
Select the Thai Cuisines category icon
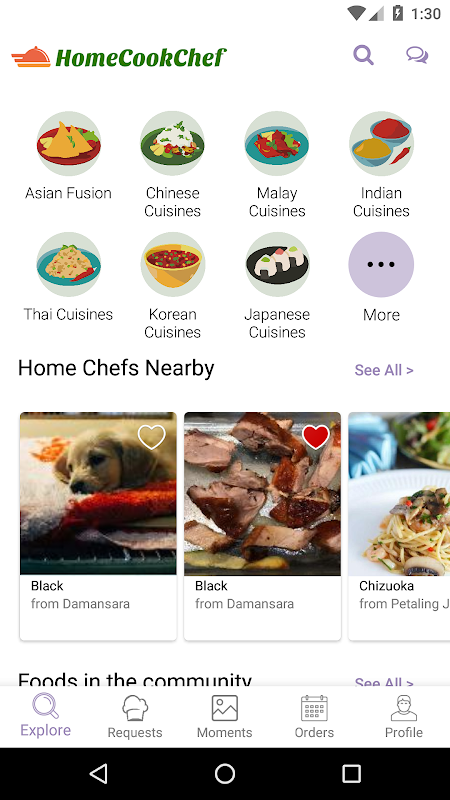pyautogui.click(x=69, y=264)
